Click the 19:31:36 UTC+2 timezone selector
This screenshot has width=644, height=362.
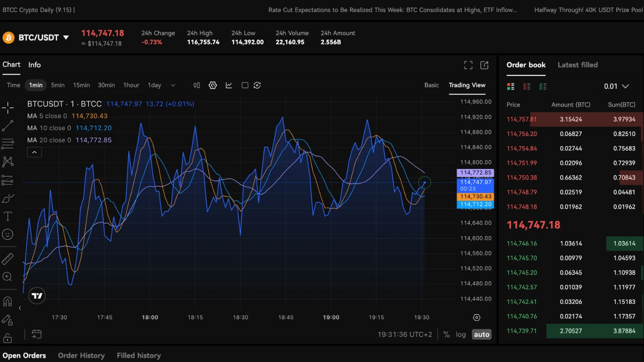[405, 334]
